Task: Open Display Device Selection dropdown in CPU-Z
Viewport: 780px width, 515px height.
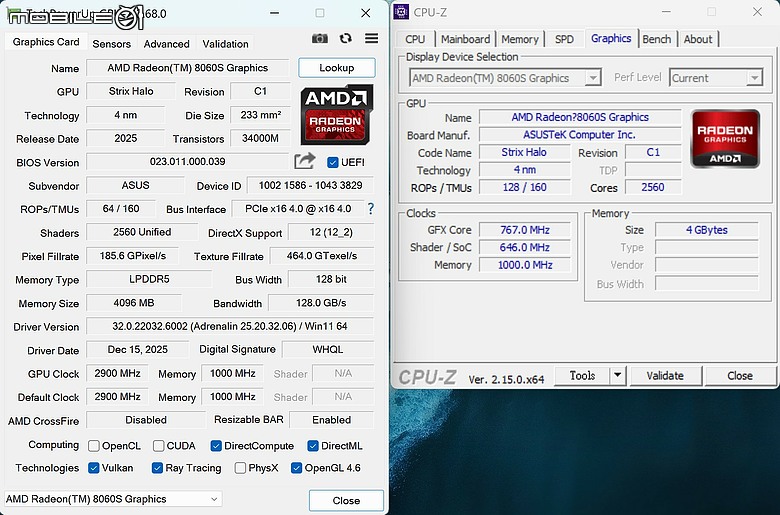Action: (x=505, y=78)
